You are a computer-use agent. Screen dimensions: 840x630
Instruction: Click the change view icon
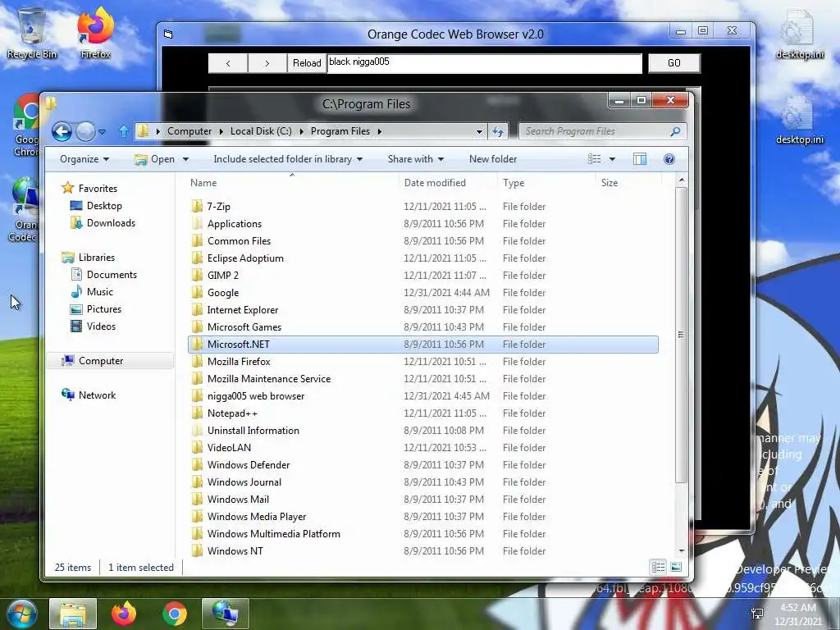click(594, 159)
